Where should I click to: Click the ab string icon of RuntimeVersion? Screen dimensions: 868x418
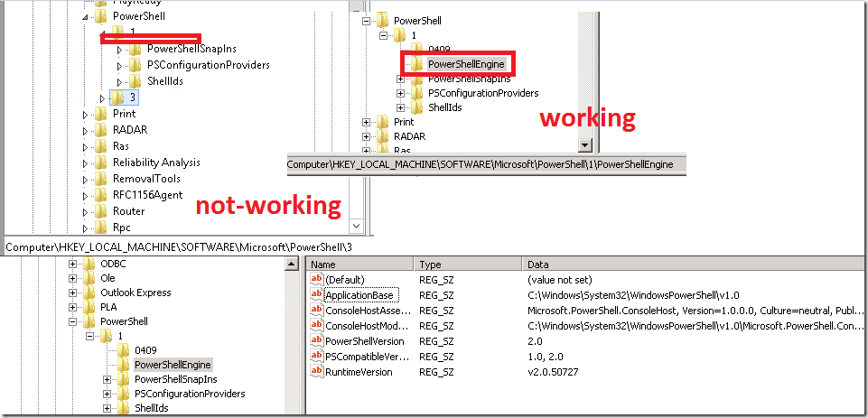(317, 371)
